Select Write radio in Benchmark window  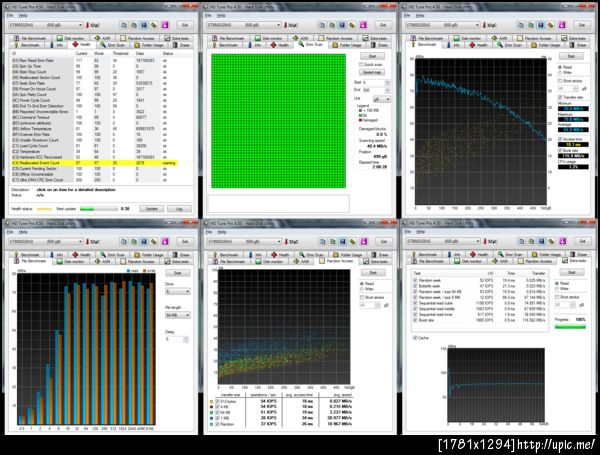pyautogui.click(x=560, y=72)
